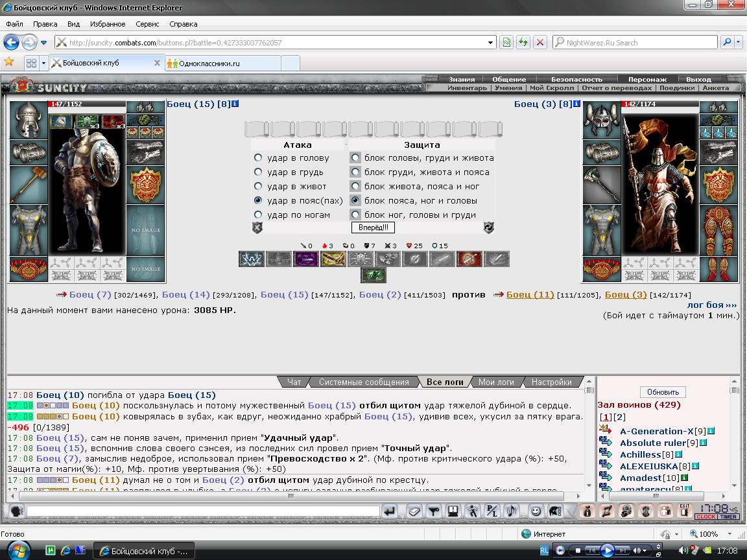Click the EXIT door icon in bottom bar

coord(685,511)
